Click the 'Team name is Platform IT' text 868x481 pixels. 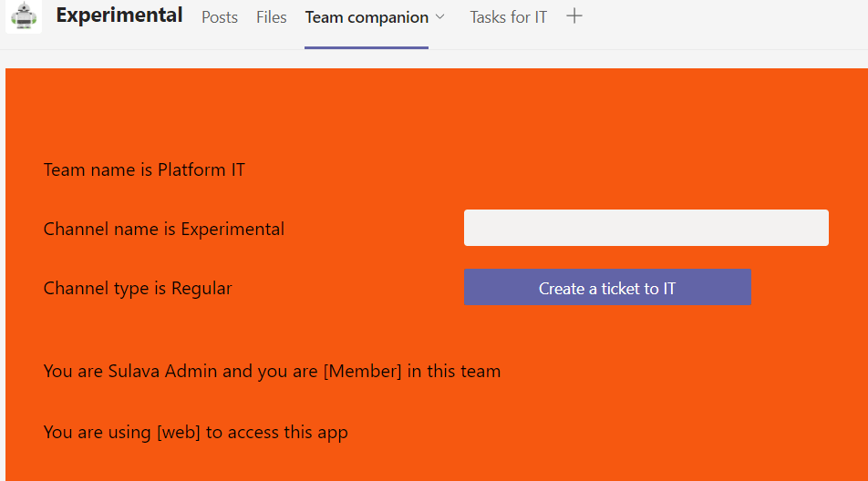[144, 169]
